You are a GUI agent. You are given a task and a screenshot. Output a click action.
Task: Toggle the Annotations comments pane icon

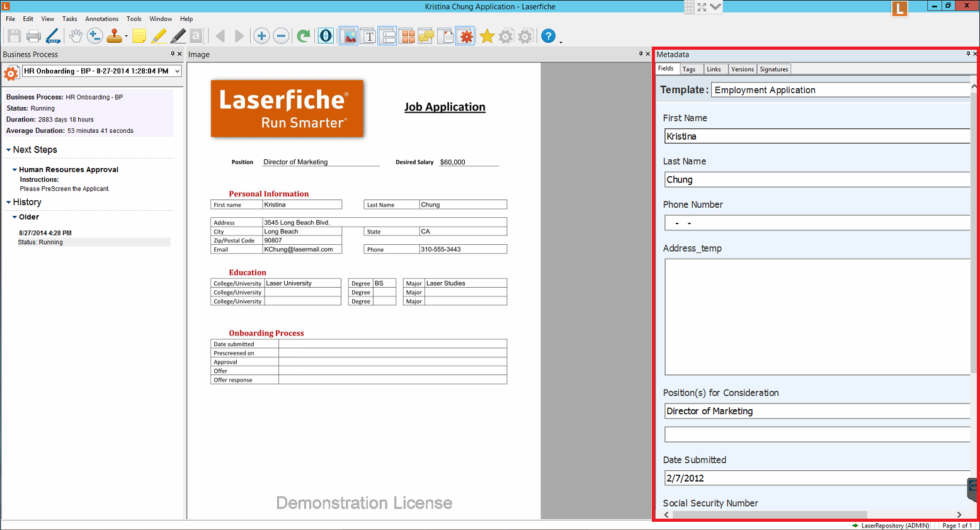click(x=426, y=36)
